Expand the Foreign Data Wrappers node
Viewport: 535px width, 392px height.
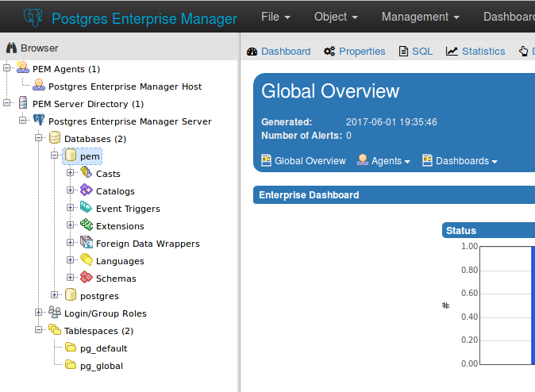(71, 242)
